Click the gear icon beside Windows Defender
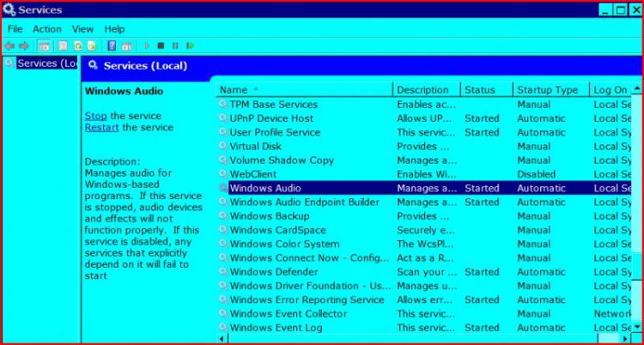This screenshot has height=345, width=644. tap(223, 272)
